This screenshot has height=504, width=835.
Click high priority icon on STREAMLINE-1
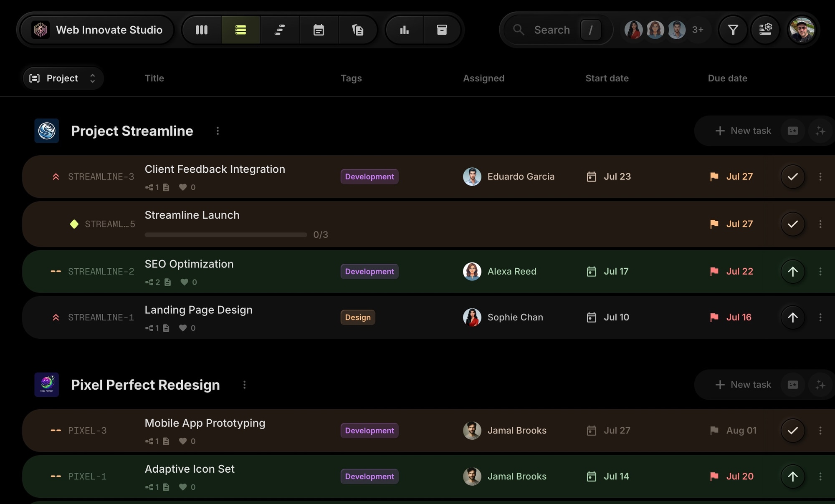(56, 318)
